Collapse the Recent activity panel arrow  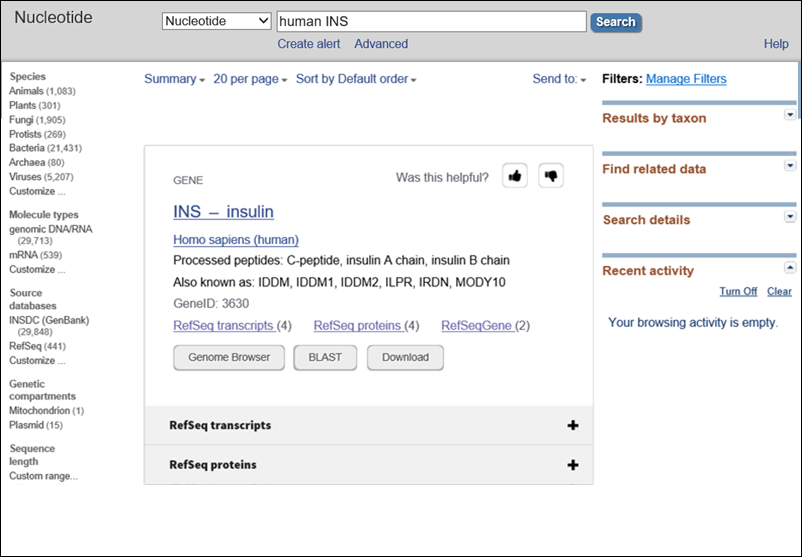coord(790,267)
